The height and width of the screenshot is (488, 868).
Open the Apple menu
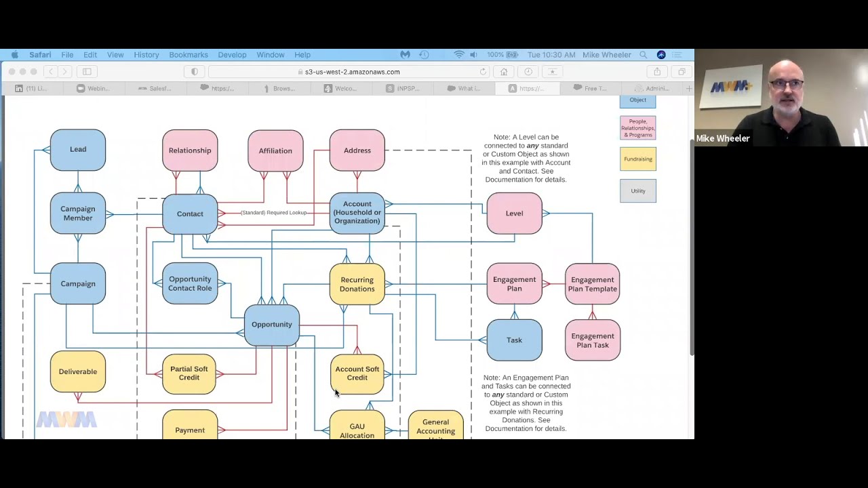click(x=14, y=55)
